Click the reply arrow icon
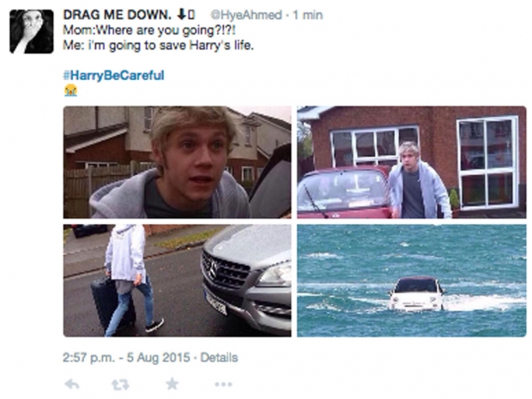The image size is (532, 399). pos(72,384)
